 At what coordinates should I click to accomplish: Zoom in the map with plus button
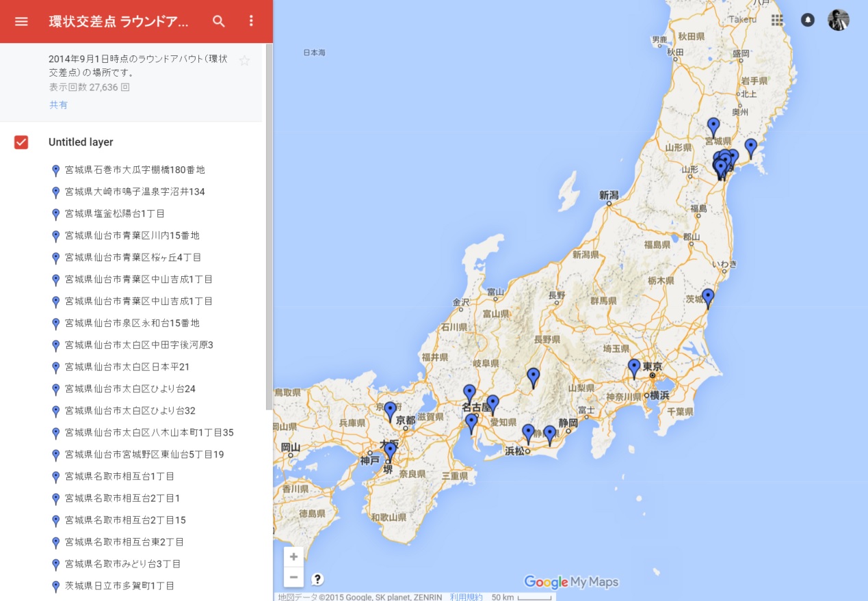(293, 557)
